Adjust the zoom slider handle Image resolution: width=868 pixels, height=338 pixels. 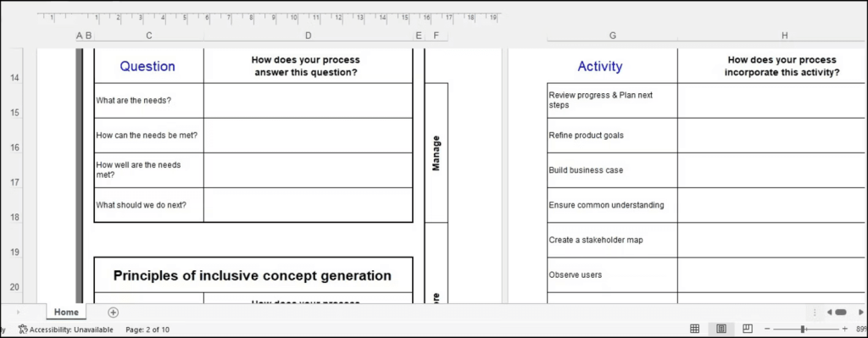[803, 330]
